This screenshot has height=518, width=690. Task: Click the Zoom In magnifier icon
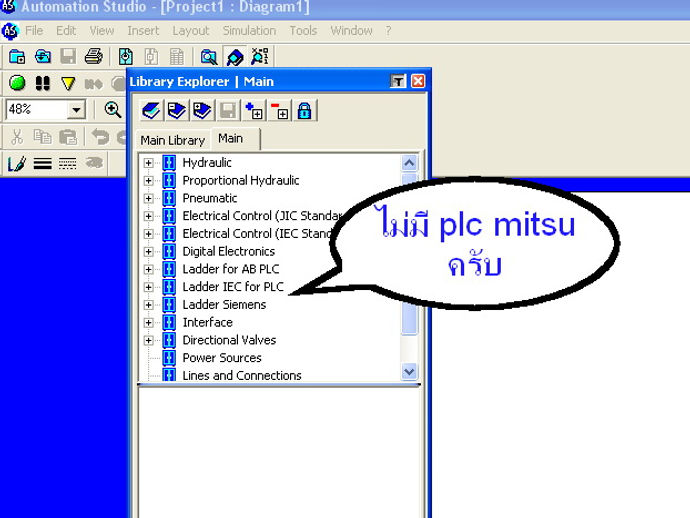pyautogui.click(x=113, y=109)
